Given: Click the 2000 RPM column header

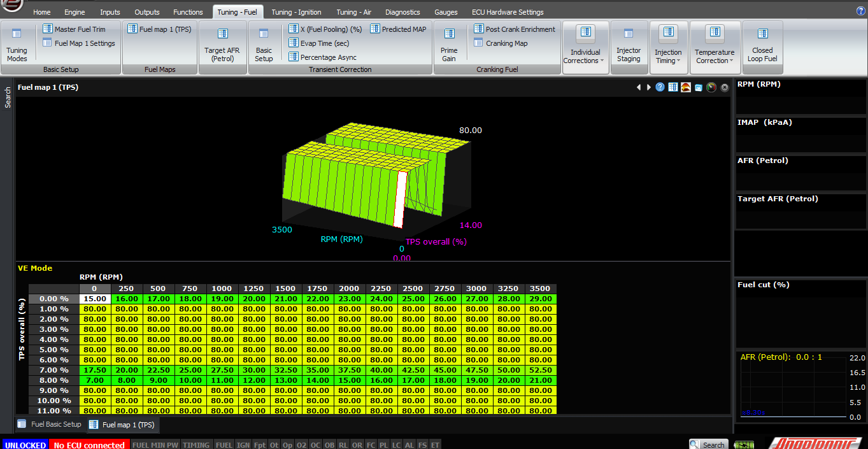Looking at the screenshot, I should 349,289.
